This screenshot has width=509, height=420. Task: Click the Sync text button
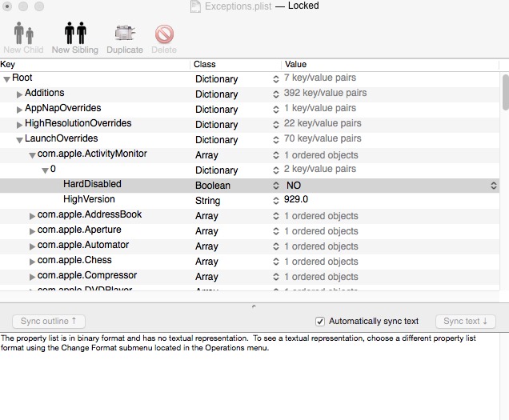coord(466,322)
